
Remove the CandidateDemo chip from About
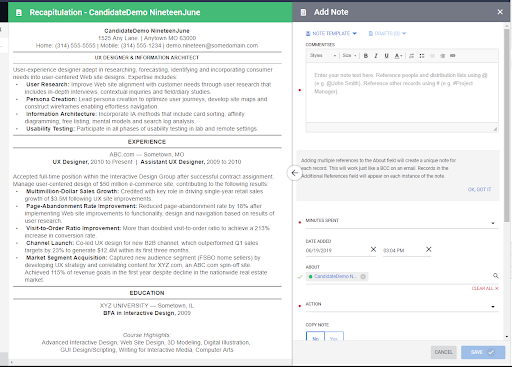(x=363, y=276)
